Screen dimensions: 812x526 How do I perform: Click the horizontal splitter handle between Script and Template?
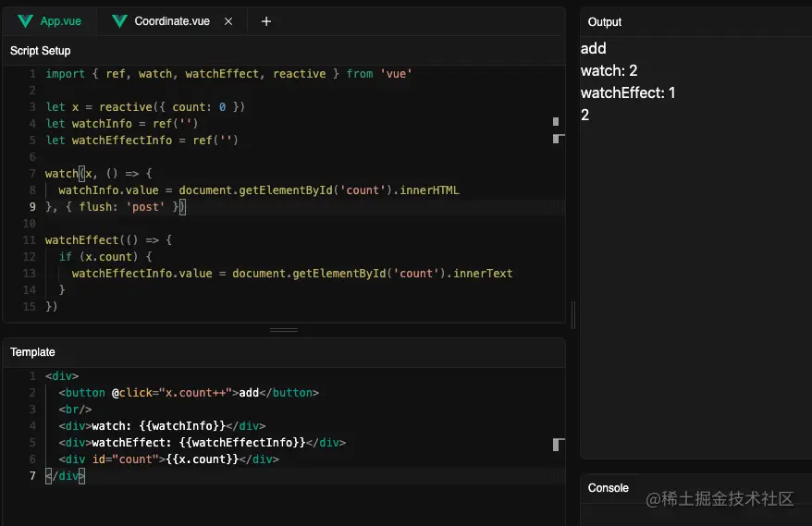coord(284,330)
